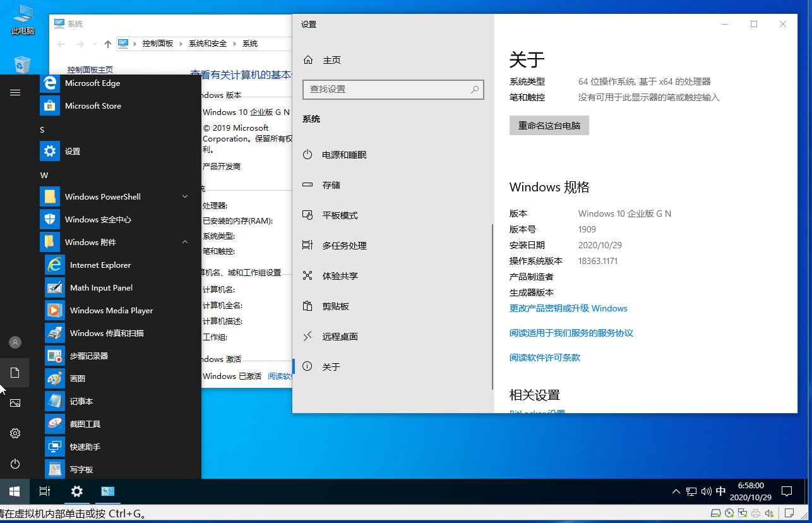Go to 主页 in Settings
The width and height of the screenshot is (812, 523).
pos(322,60)
